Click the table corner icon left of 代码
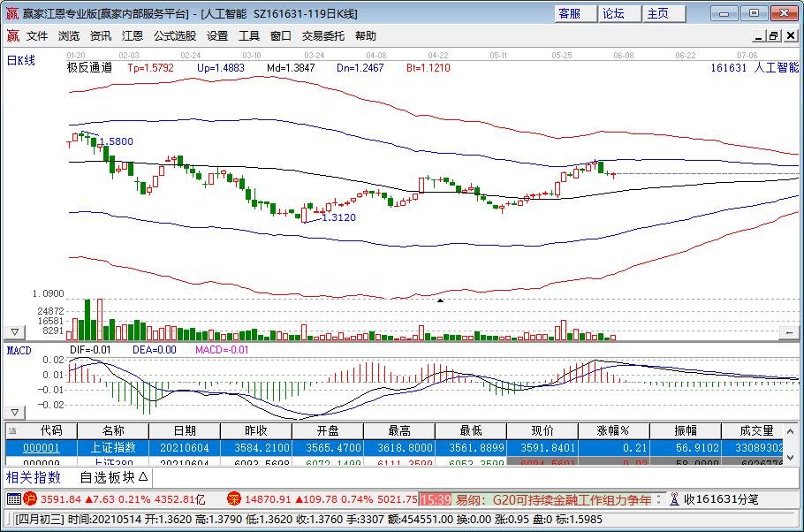Image resolution: width=804 pixels, height=532 pixels. point(13,431)
